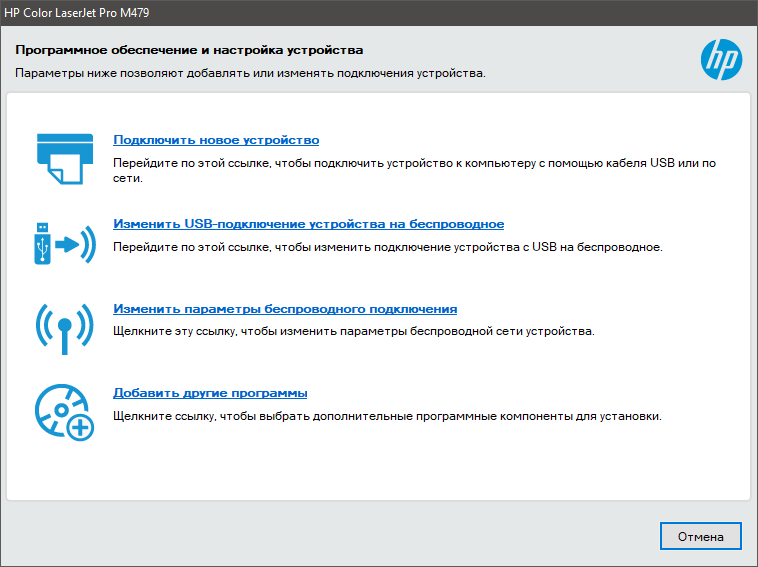
Task: Click the 'Отмена' button
Action: coord(700,536)
